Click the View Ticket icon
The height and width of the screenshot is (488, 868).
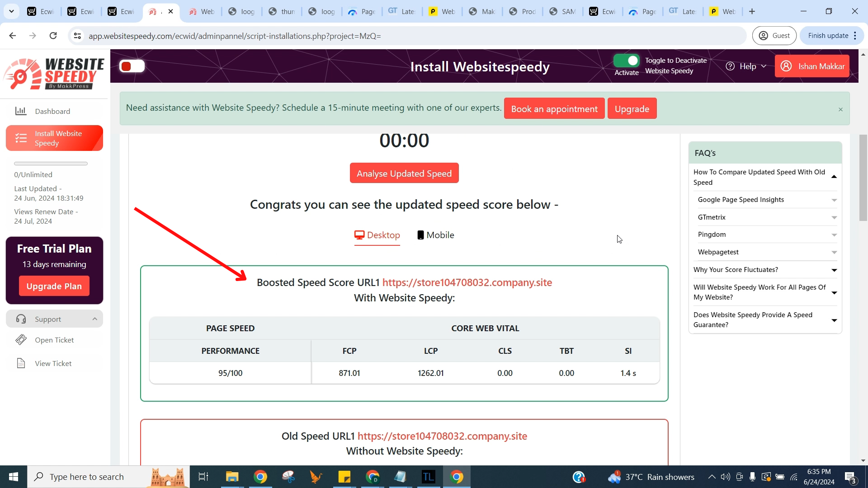(20, 363)
